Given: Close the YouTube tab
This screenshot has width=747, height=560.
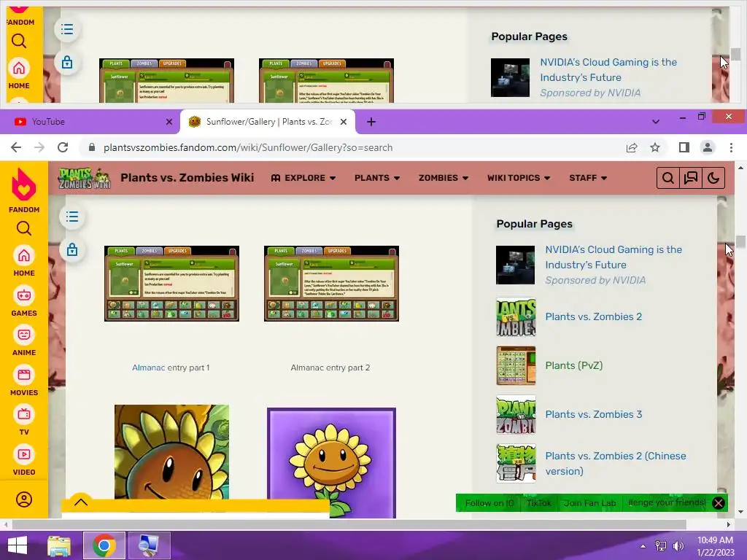Looking at the screenshot, I should [x=169, y=122].
